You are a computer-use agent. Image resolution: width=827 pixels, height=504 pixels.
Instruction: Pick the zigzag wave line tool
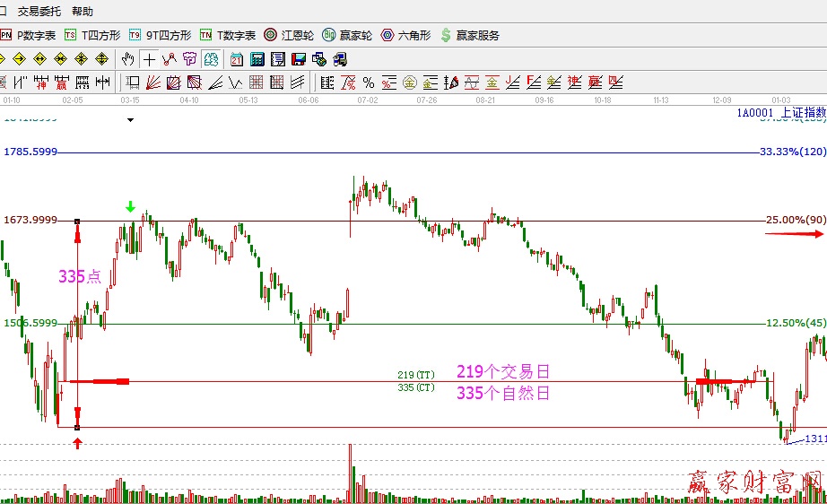click(236, 83)
